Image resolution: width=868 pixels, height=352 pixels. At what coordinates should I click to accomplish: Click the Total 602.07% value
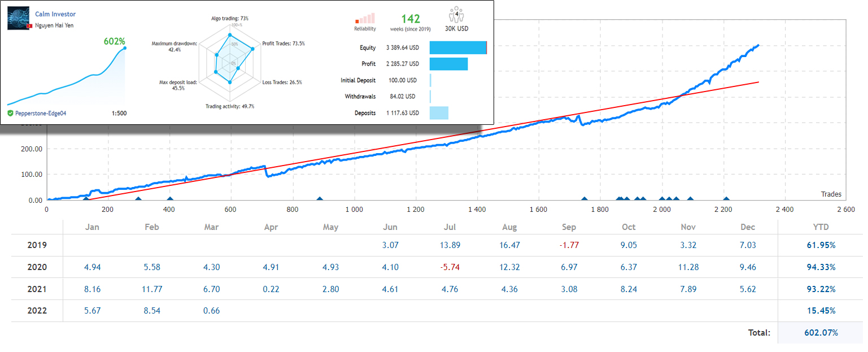tap(821, 333)
